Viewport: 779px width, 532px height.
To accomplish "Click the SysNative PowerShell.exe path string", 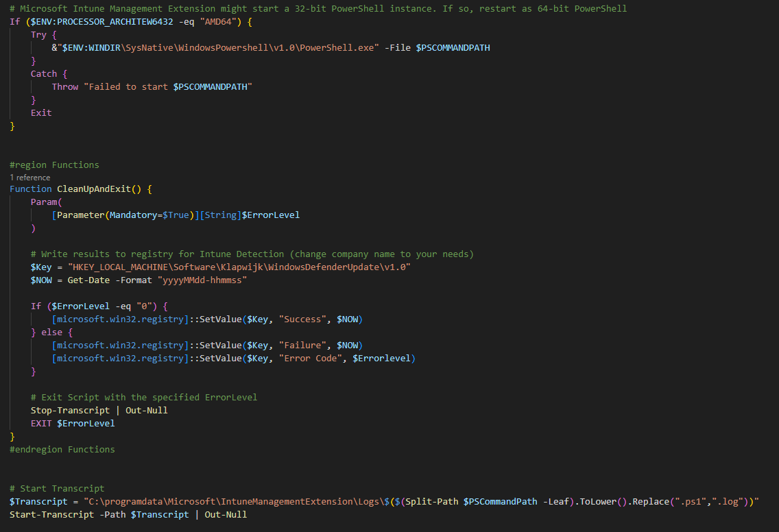I will pos(217,48).
